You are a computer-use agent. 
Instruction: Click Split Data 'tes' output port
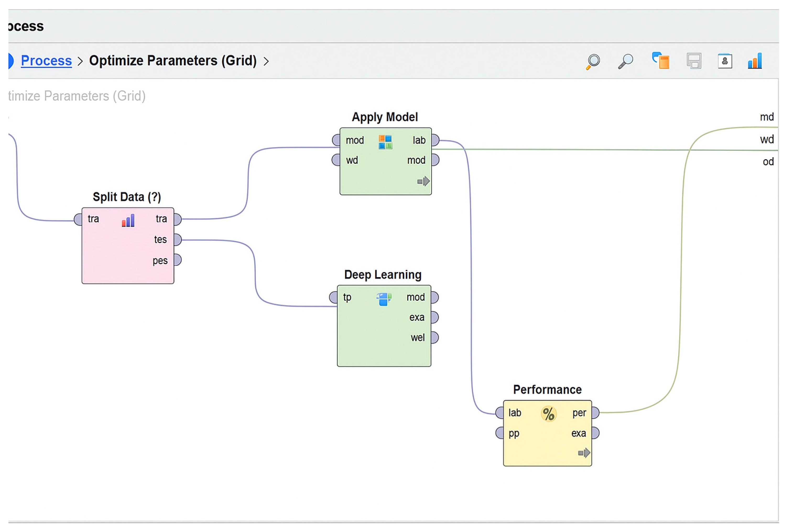point(178,240)
